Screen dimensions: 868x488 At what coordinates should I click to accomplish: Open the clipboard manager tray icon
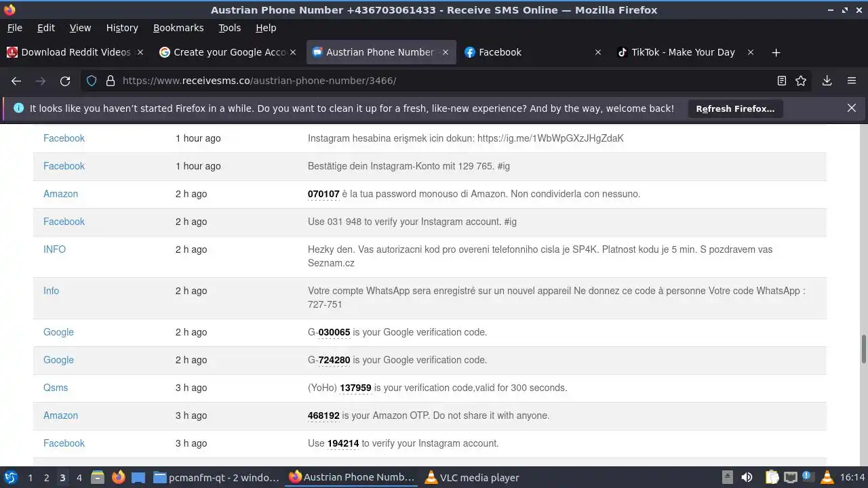coord(771,477)
